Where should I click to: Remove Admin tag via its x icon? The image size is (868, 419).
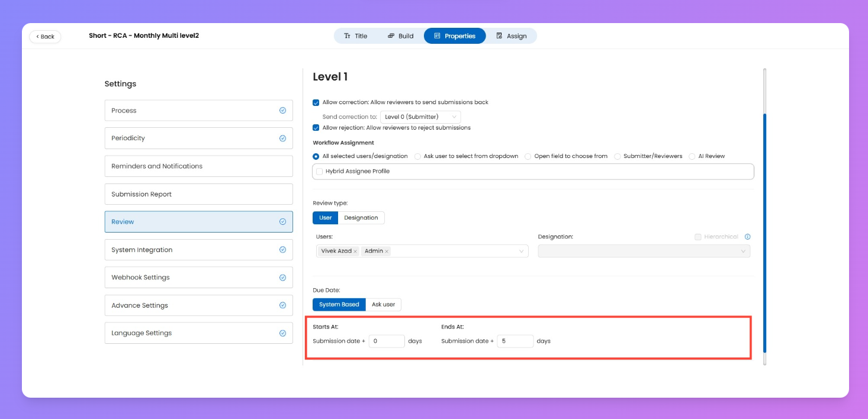tap(387, 252)
